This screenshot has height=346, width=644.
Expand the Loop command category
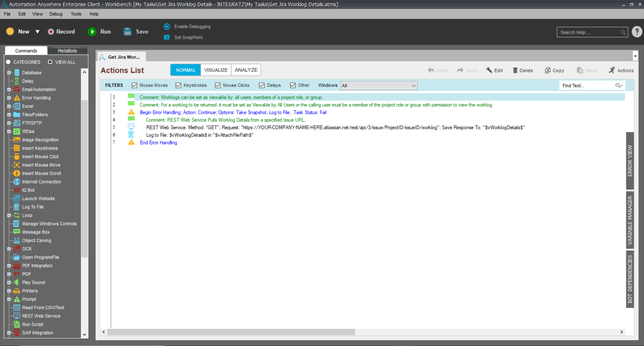(x=9, y=215)
